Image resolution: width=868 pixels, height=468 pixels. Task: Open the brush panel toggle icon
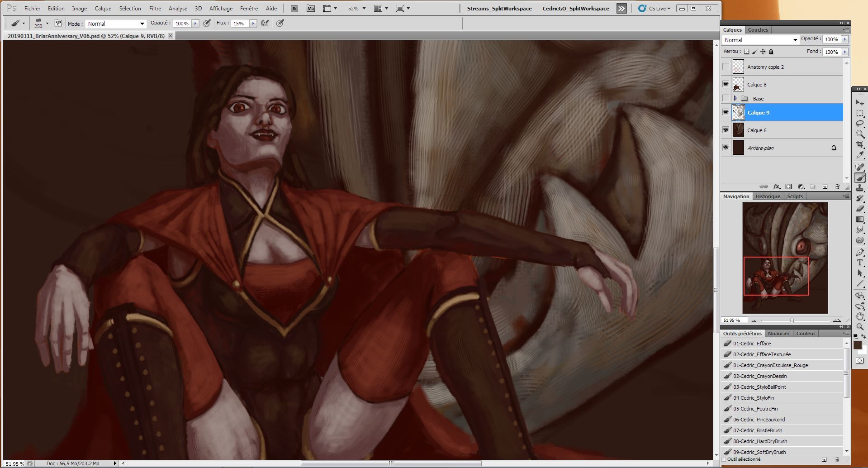[x=58, y=24]
